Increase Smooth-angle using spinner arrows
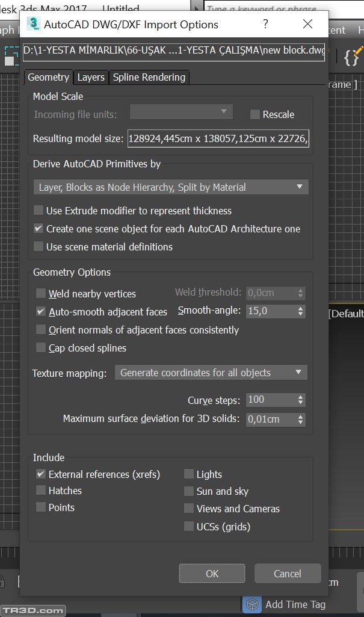 tap(300, 308)
